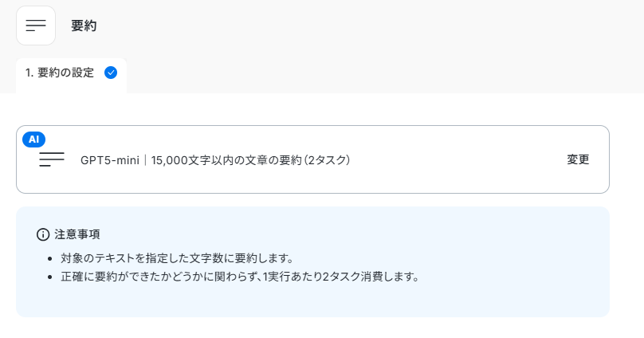This screenshot has width=644, height=338.
Task: Click the vertical divider between GPT5-mini and 15,000文字
Action: pos(145,159)
